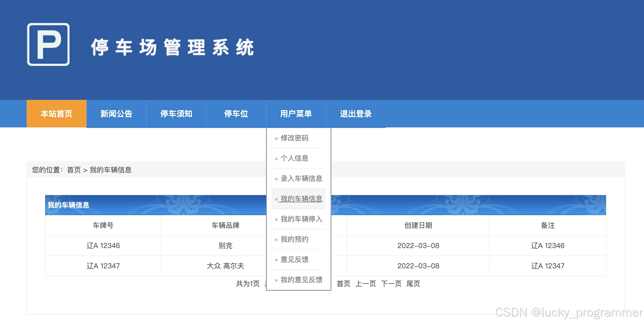Click the 上一页 pagination link
Screen dimensions: 644x323
[366, 284]
